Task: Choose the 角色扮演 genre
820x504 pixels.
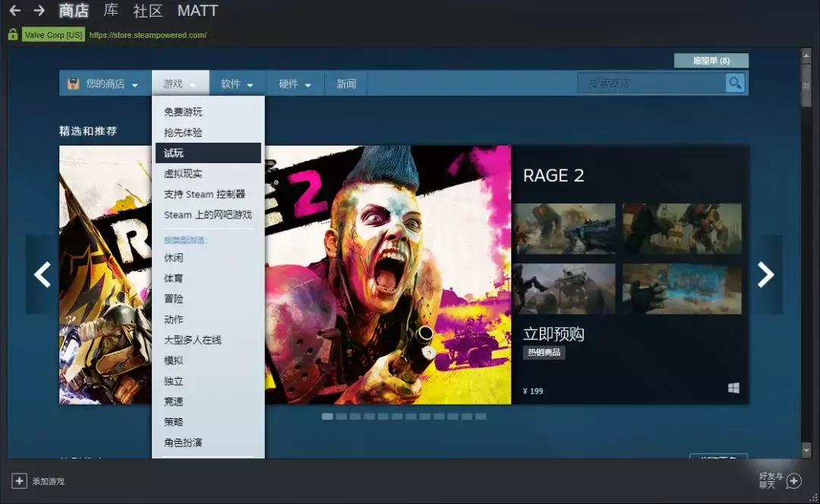Action: (x=183, y=443)
